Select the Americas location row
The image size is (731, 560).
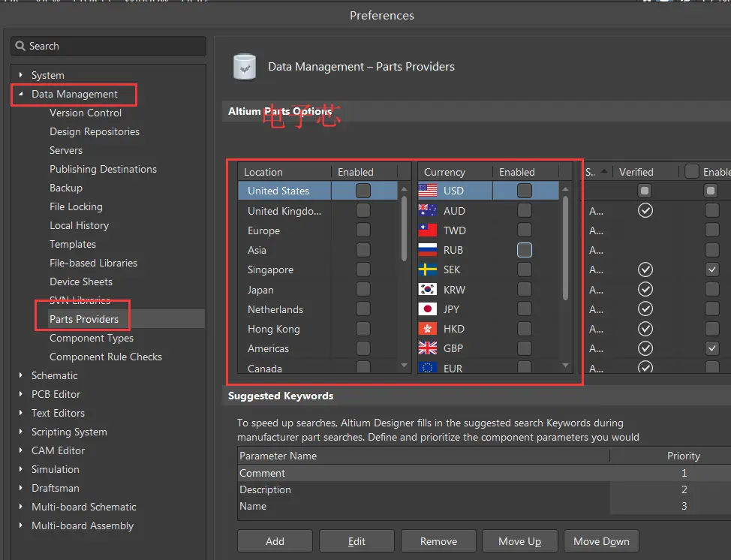click(317, 348)
